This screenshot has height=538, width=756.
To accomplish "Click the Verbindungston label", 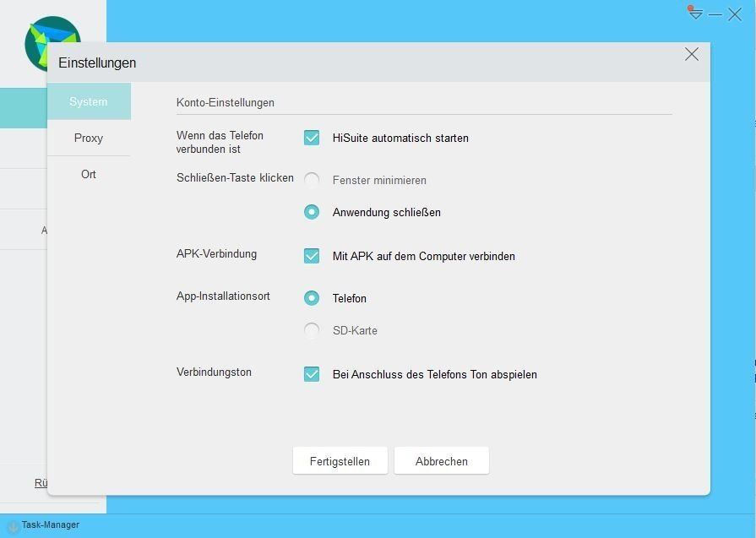I will 214,372.
